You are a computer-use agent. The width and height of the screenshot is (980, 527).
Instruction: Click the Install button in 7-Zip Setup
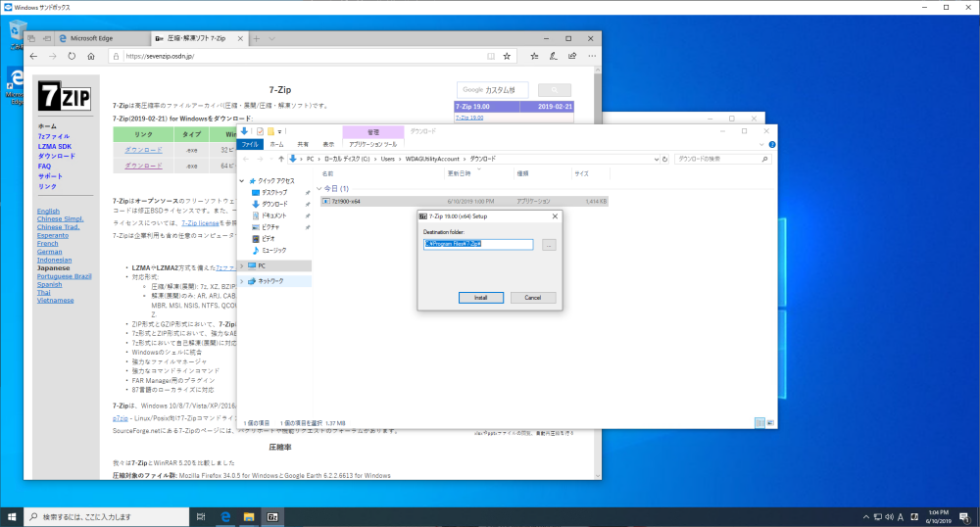(480, 298)
